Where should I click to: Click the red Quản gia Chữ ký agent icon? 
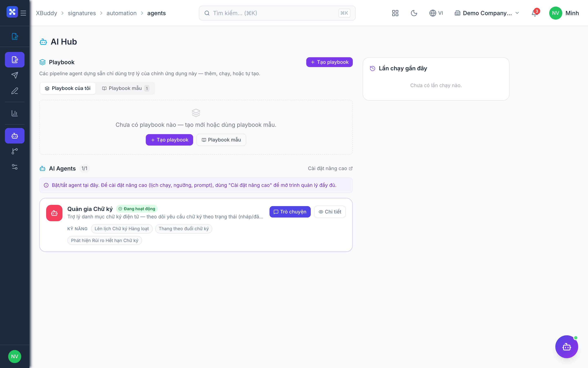(x=54, y=213)
